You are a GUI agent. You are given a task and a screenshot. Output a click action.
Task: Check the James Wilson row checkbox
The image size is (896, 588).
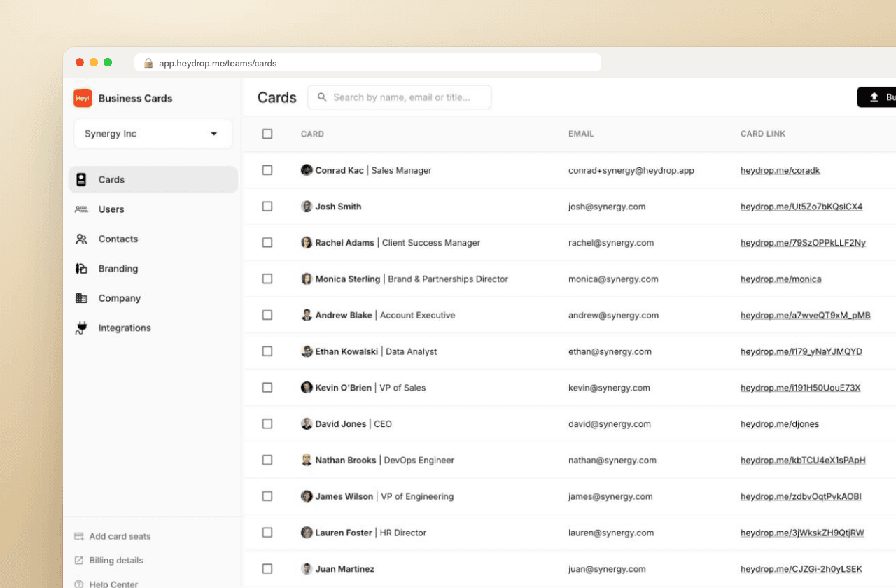[267, 496]
